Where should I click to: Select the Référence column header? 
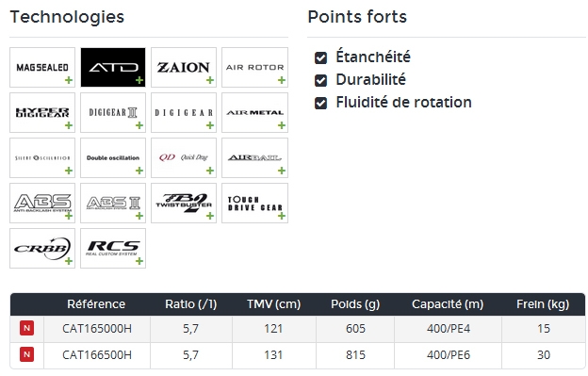click(96, 304)
